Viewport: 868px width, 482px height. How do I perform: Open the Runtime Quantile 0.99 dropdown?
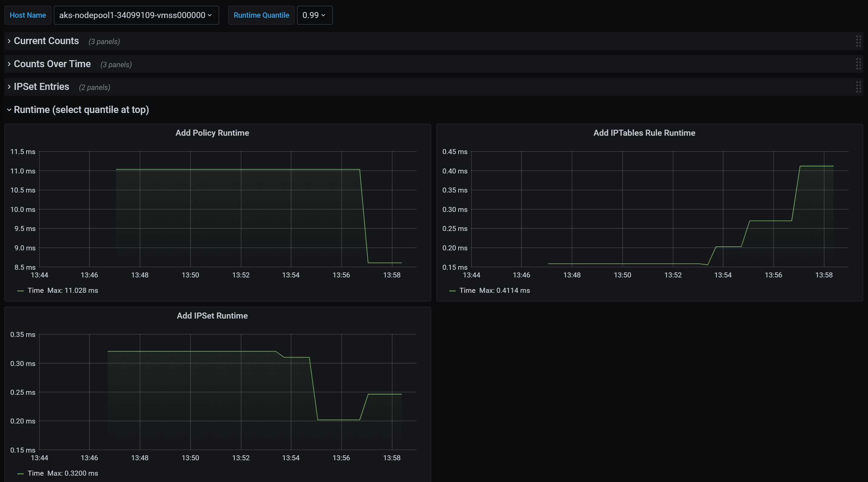[314, 15]
